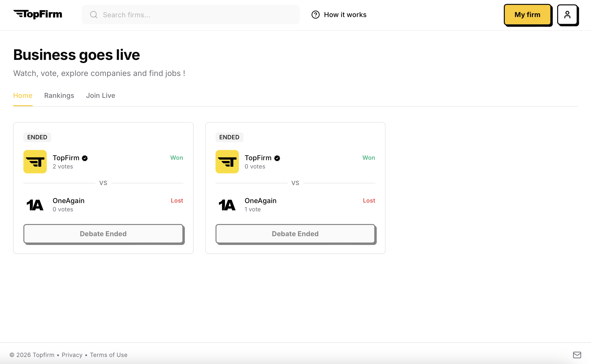Screen dimensions: 591x364
Task: Click the TopFirm company avatar in left card
Action: click(x=35, y=161)
